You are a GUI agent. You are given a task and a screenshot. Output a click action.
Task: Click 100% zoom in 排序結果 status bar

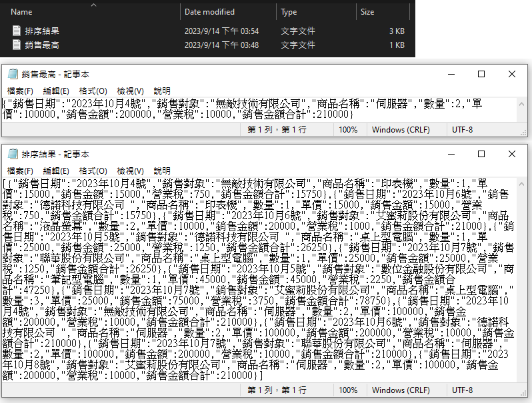click(x=348, y=390)
